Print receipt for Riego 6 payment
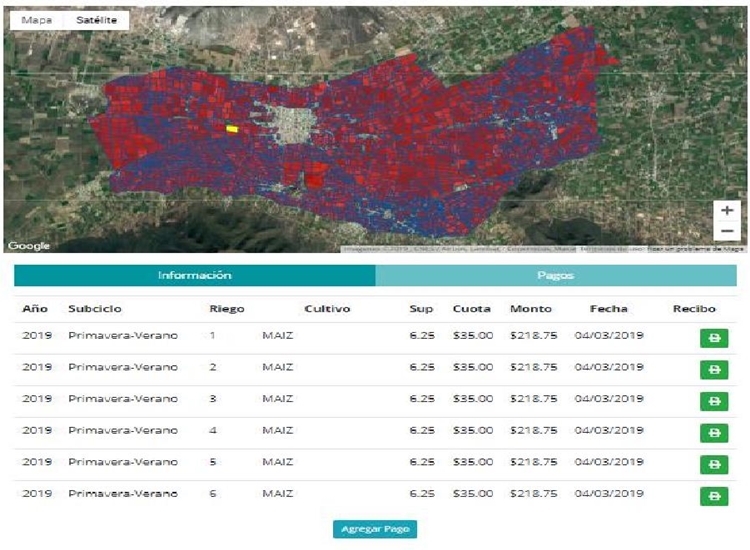The image size is (750, 550). click(714, 496)
